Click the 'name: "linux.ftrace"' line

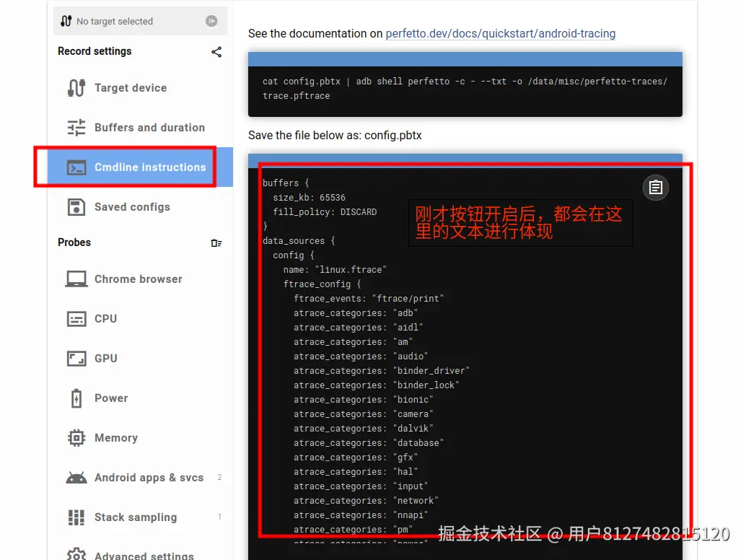(x=335, y=270)
